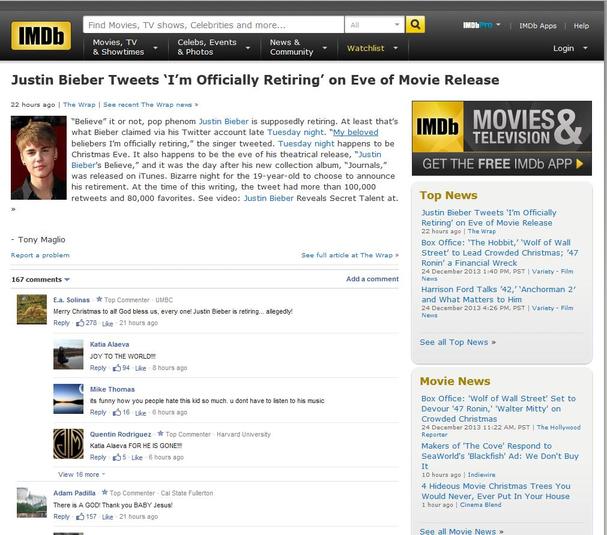Open Quentin Rodriguez avatar picture
Image resolution: width=607 pixels, height=535 pixels.
68,444
